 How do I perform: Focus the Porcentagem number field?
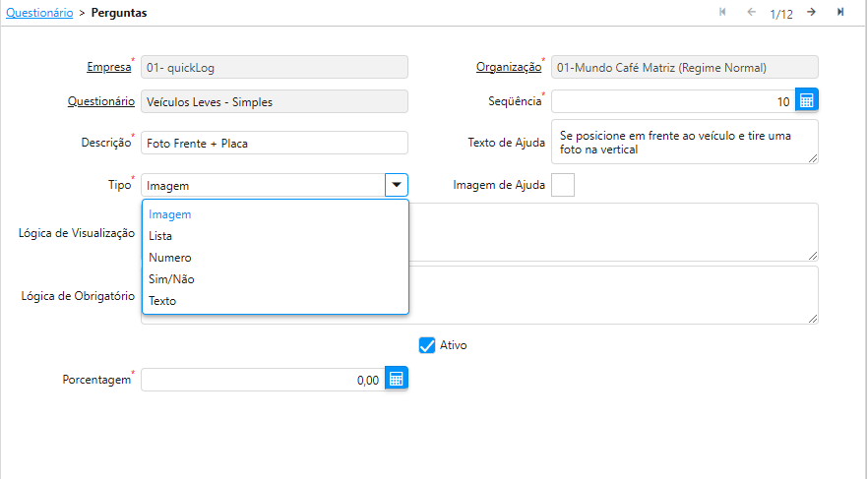tap(261, 380)
